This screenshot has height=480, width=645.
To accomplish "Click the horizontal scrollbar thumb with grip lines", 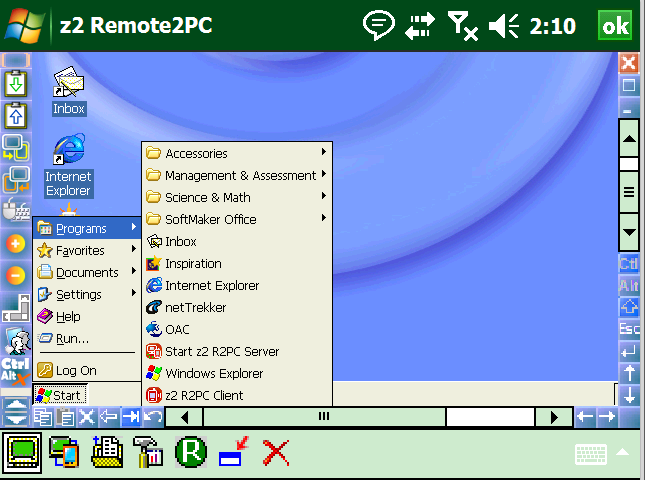I will [324, 417].
